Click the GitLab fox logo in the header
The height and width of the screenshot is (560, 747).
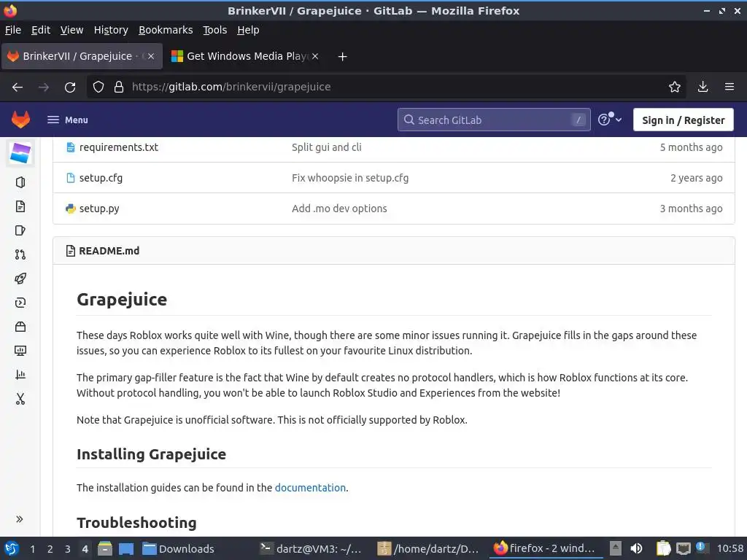20,120
